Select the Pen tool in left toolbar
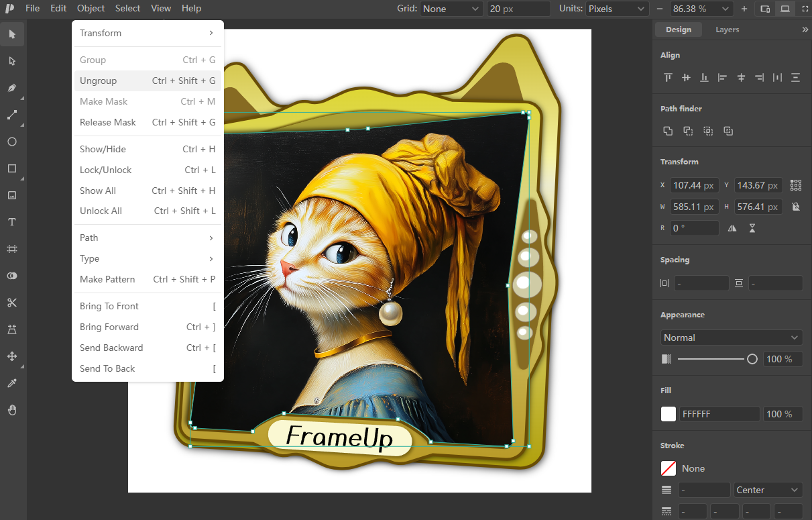 click(12, 88)
